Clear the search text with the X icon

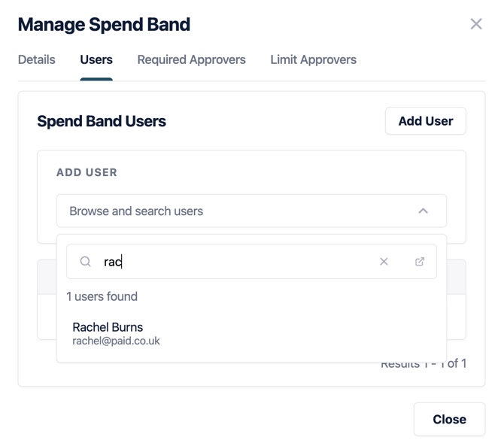click(384, 262)
